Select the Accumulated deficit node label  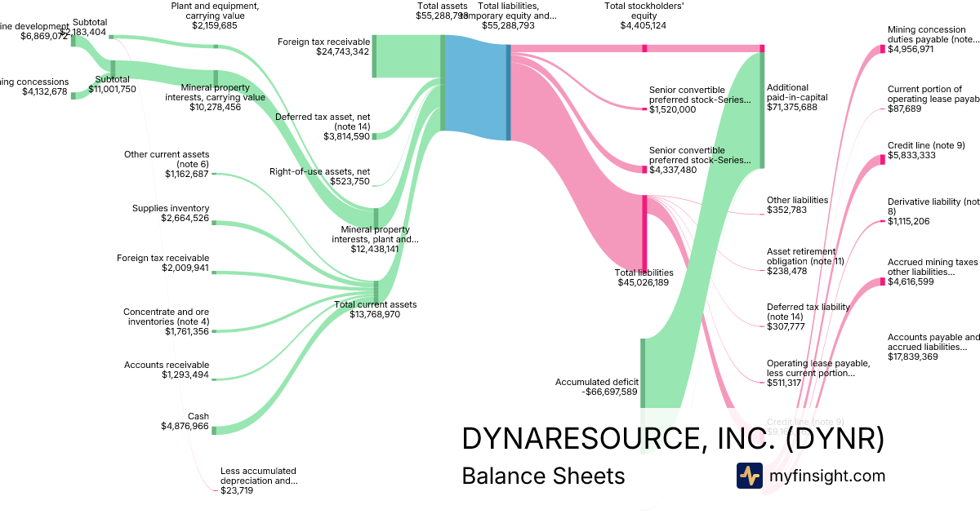point(596,387)
